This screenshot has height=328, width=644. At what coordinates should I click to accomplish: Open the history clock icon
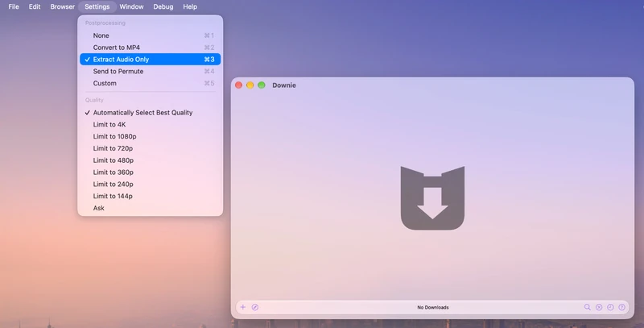pyautogui.click(x=610, y=307)
